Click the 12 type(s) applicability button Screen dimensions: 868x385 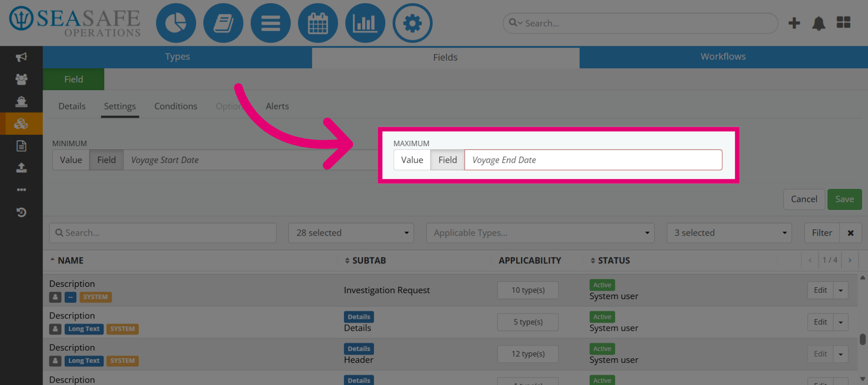pyautogui.click(x=528, y=354)
